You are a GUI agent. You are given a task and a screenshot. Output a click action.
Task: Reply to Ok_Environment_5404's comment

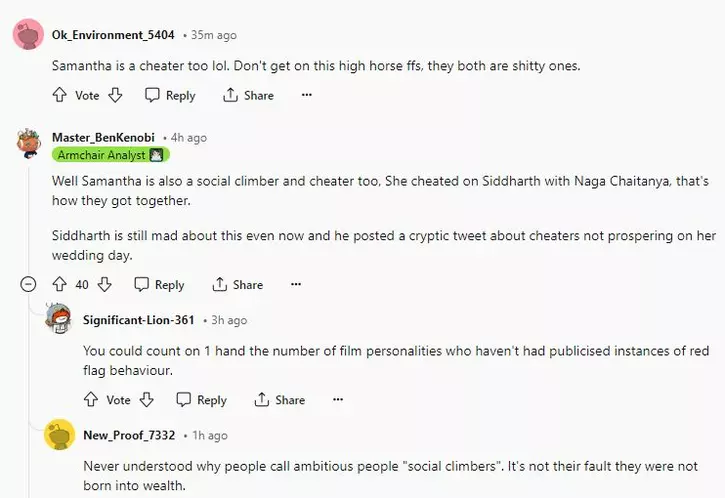coord(170,95)
